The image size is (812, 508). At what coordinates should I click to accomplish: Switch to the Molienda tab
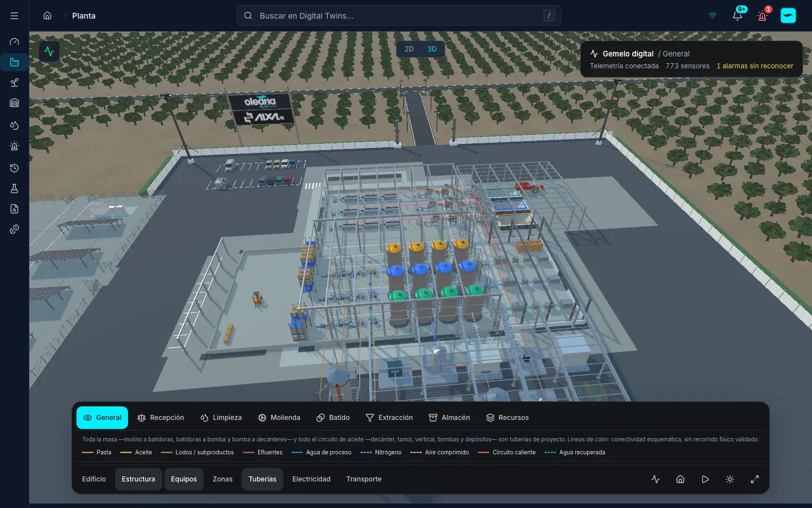click(279, 418)
